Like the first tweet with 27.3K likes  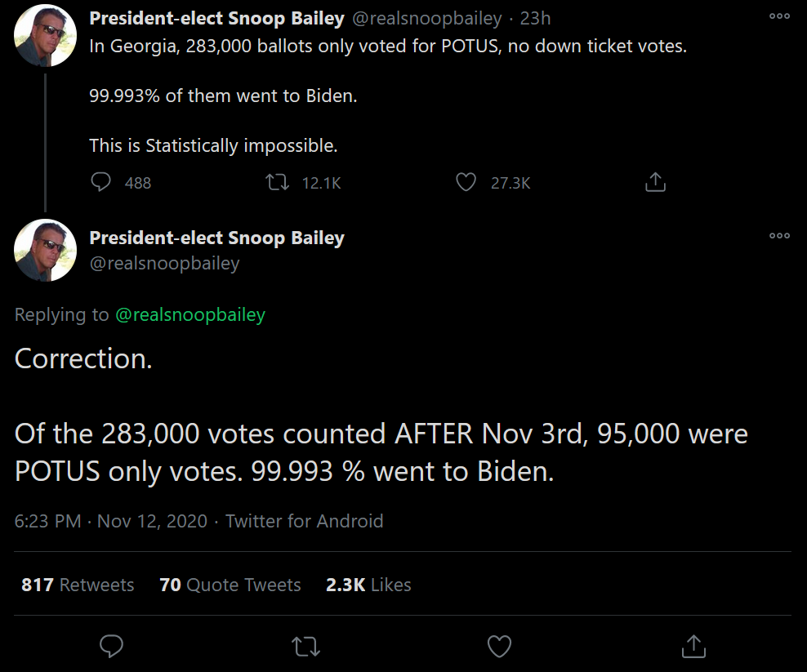pos(466,182)
